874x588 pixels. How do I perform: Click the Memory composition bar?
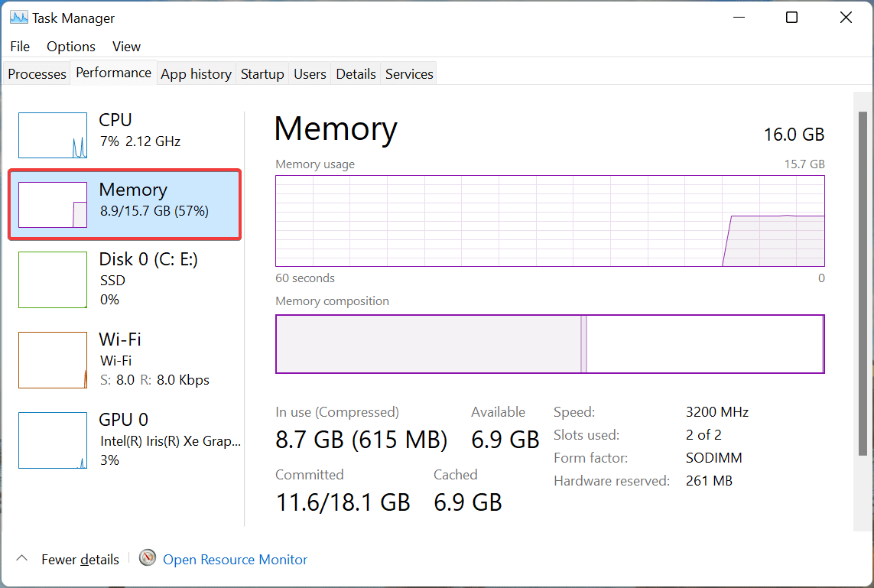[550, 343]
